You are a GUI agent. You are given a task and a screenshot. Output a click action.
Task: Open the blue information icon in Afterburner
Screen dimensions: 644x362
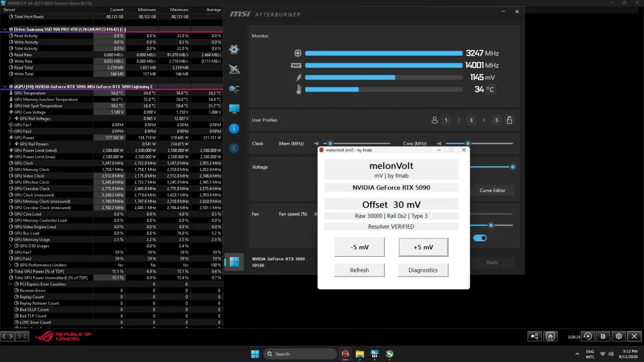coord(234,129)
